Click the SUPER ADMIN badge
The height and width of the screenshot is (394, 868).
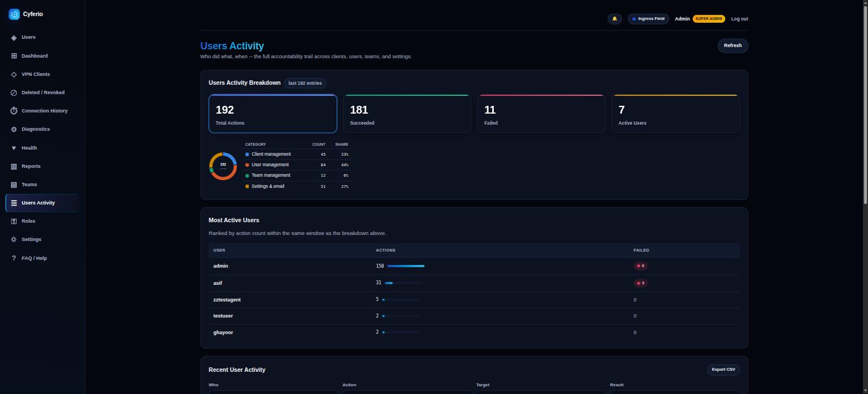[709, 19]
